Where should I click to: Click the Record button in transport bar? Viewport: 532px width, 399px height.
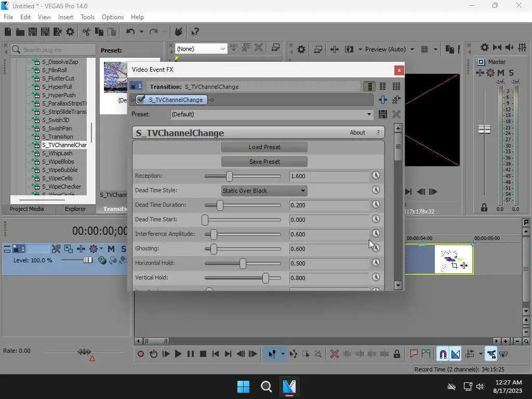[x=140, y=354]
